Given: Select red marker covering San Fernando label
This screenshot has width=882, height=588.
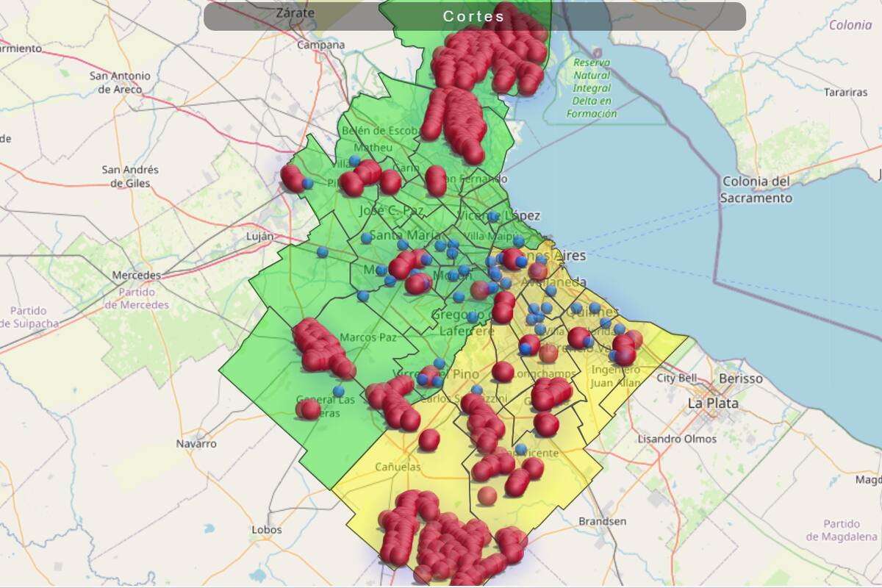Looking at the screenshot, I should 436,179.
